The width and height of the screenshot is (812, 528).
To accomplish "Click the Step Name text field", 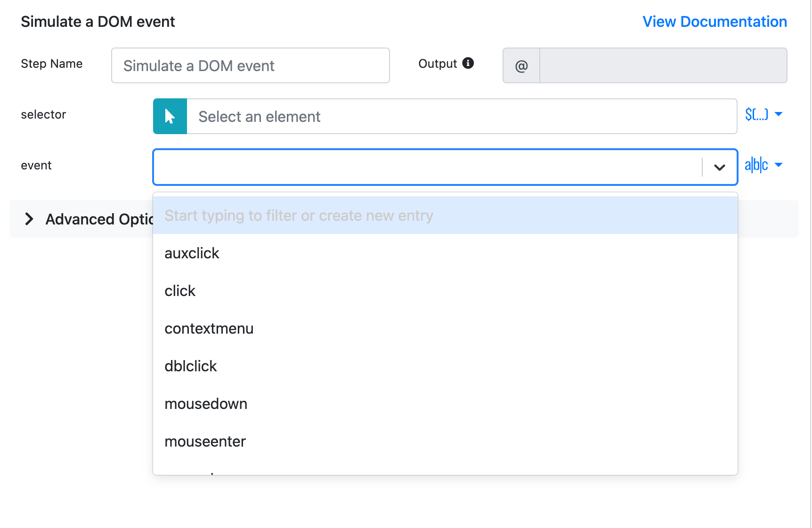I will pos(250,66).
